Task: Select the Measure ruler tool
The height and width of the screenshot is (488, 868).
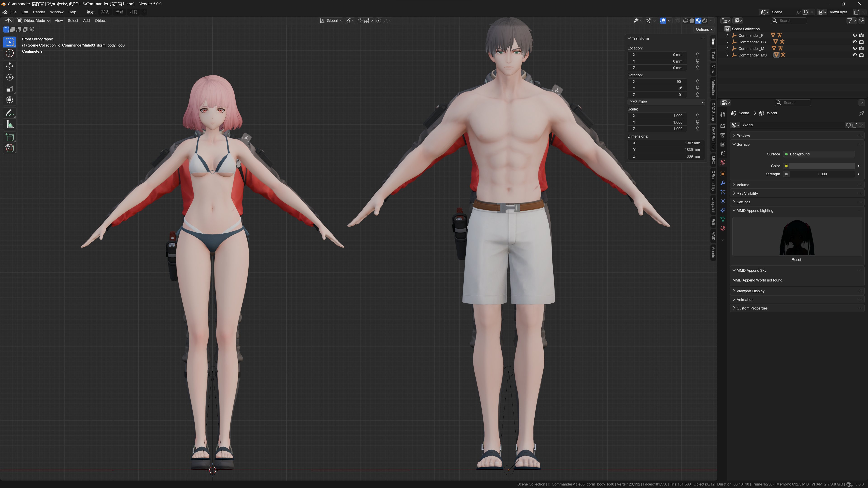Action: pos(9,125)
